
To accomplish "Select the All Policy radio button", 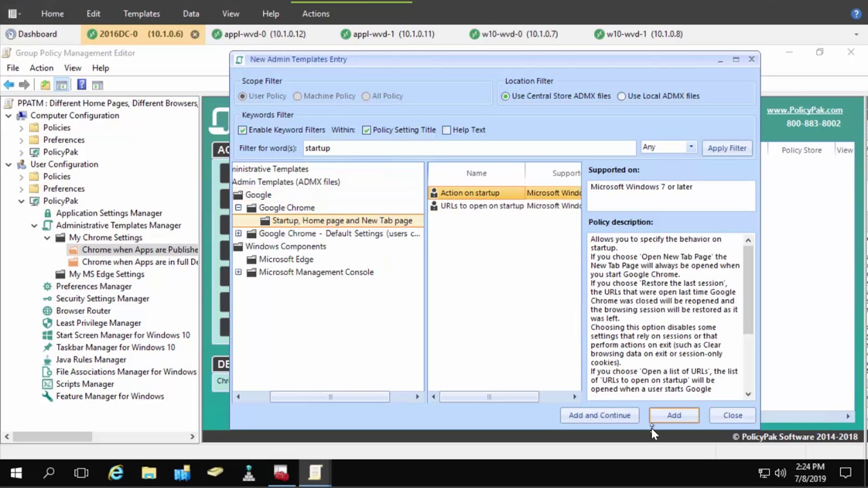I will point(366,96).
